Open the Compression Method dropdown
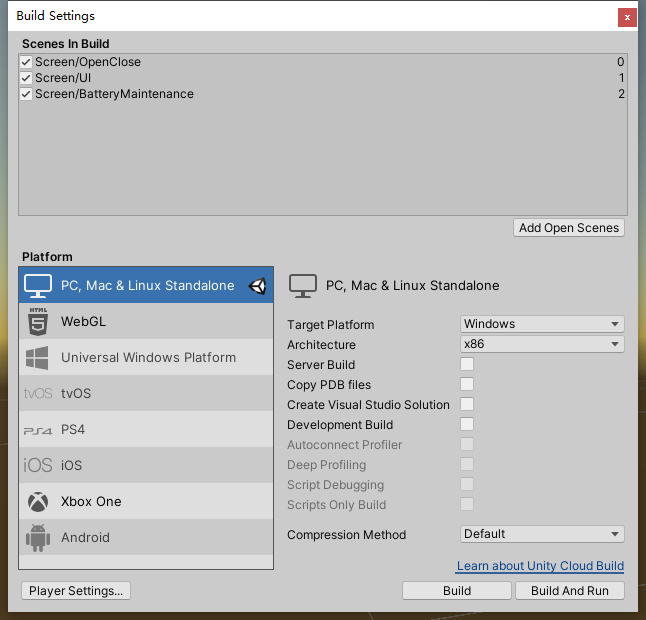Viewport: 646px width, 620px height. (542, 534)
